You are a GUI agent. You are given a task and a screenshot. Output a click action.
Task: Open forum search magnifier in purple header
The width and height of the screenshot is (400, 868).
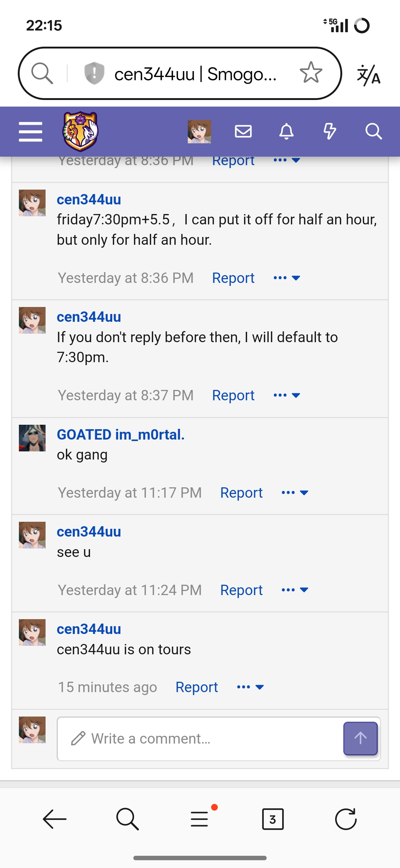click(x=373, y=131)
